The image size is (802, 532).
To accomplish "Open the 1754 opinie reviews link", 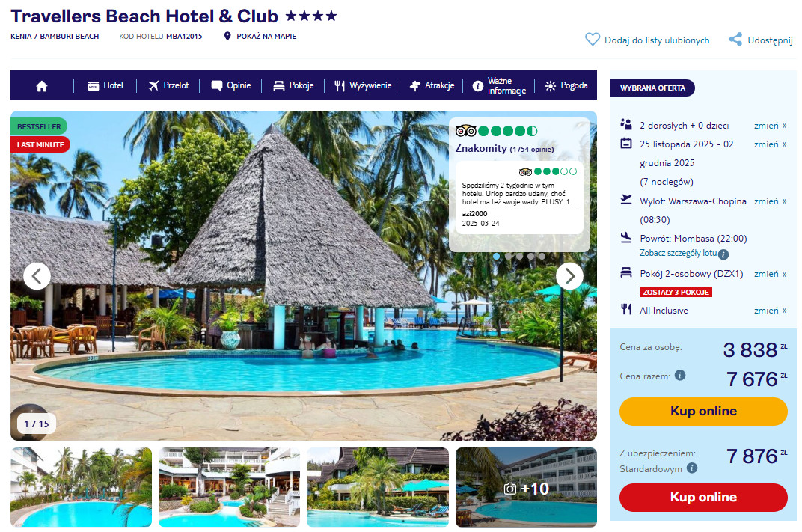I will (531, 150).
